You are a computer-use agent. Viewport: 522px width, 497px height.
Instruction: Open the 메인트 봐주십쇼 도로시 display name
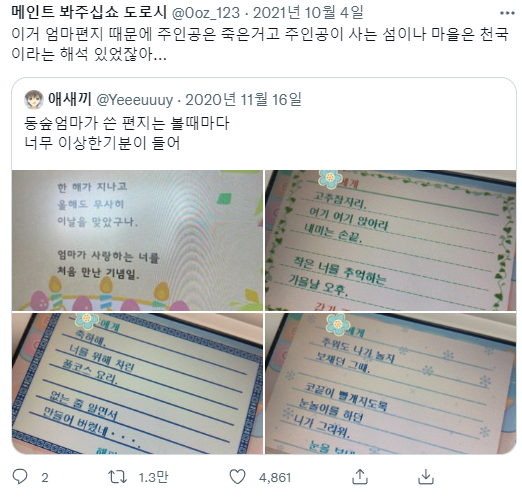pos(89,12)
